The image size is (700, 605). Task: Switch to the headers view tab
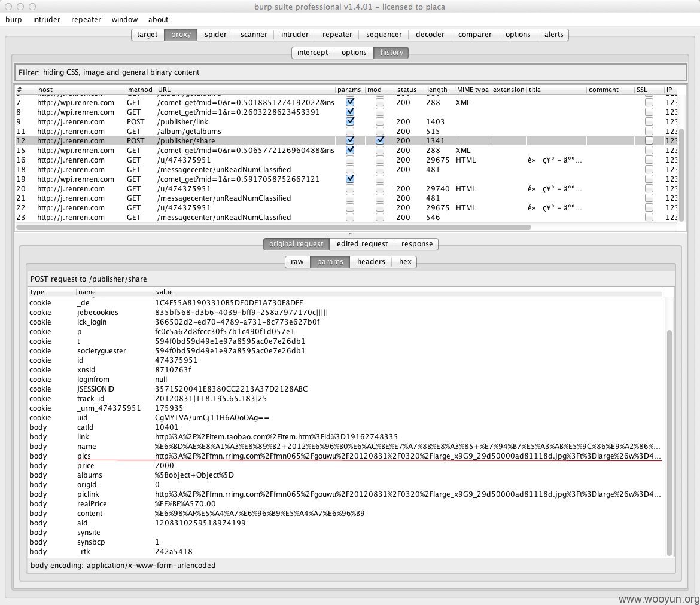coord(371,262)
